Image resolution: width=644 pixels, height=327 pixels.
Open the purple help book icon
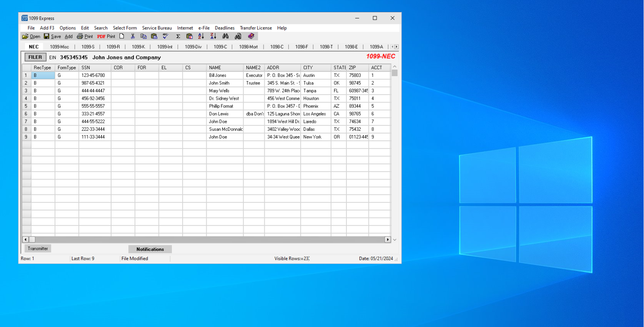click(x=251, y=36)
